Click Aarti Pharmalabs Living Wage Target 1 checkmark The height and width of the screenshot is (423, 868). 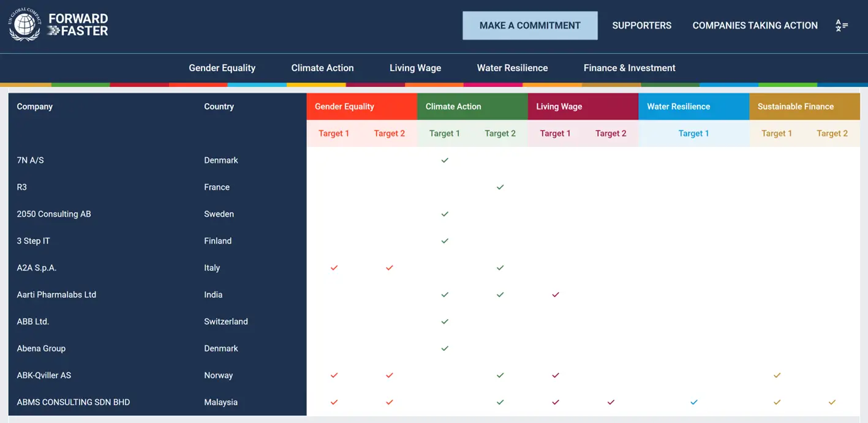556,295
